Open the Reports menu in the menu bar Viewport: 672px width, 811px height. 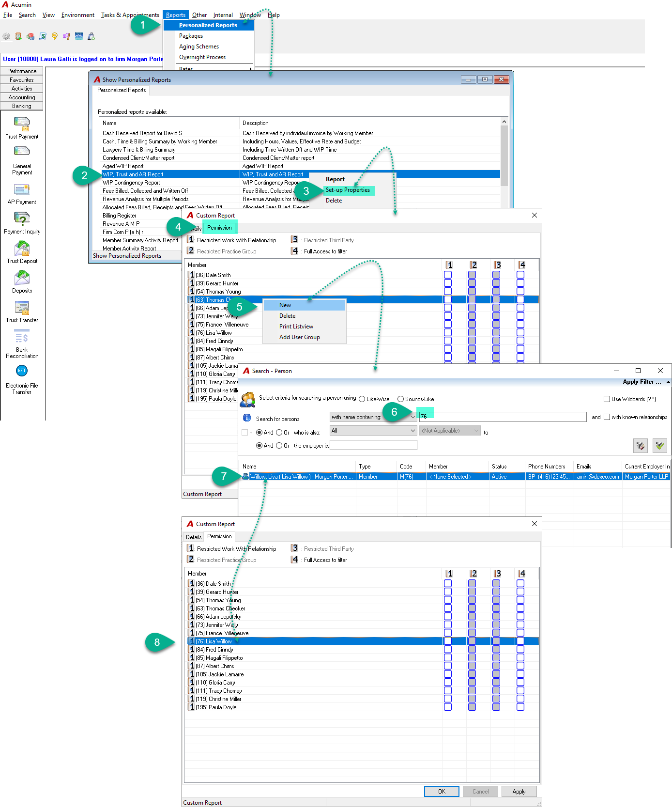click(x=176, y=15)
